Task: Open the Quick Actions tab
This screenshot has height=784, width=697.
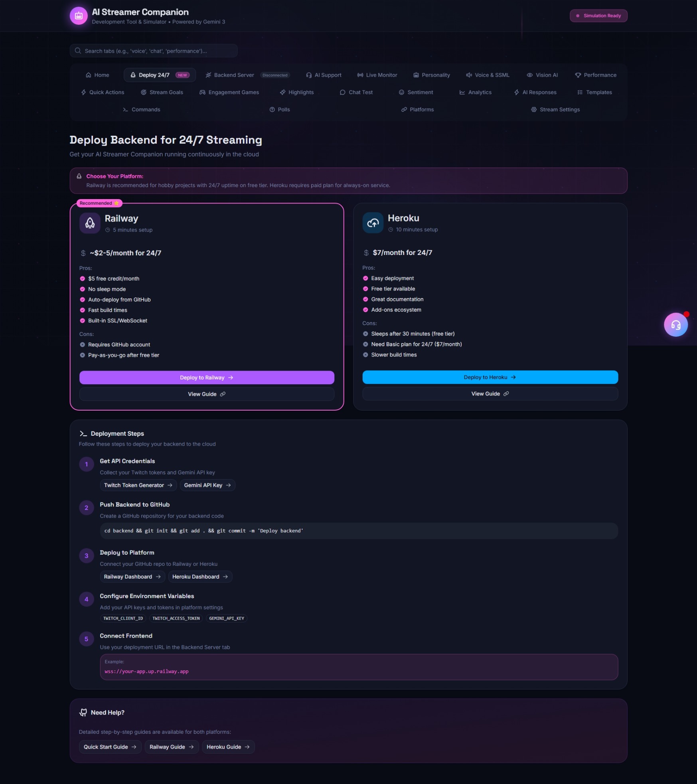Action: 103,92
